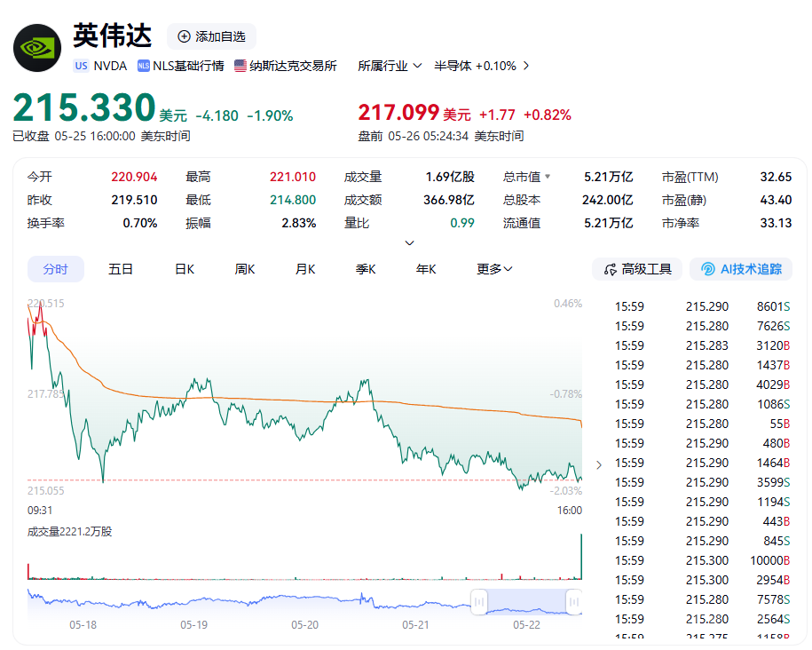Switch to the 年K chart tab
This screenshot has height=650, width=812.
pyautogui.click(x=426, y=269)
